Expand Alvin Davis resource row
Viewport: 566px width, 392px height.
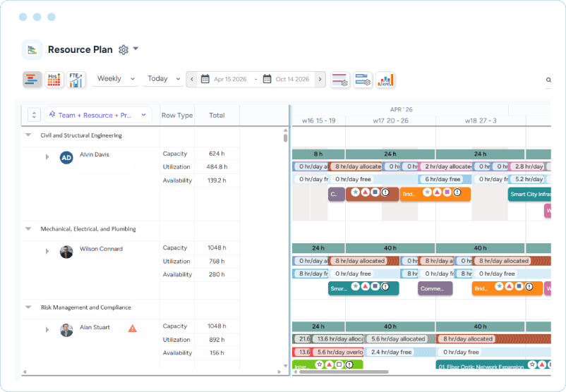pyautogui.click(x=47, y=157)
